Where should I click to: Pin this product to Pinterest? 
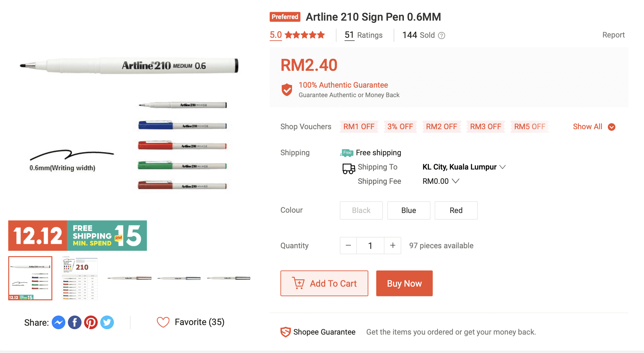point(91,322)
